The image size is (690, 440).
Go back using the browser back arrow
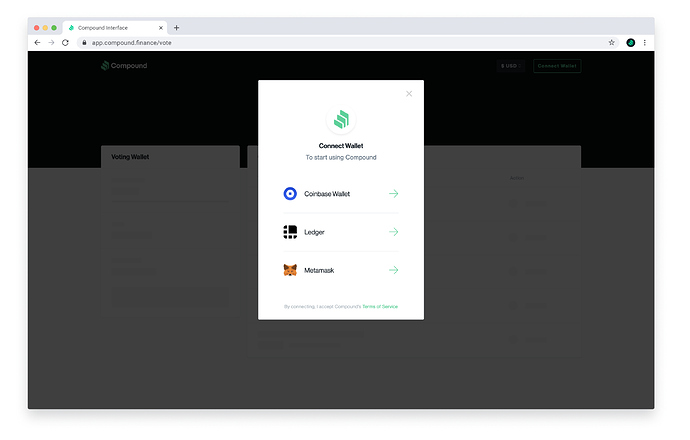point(37,43)
